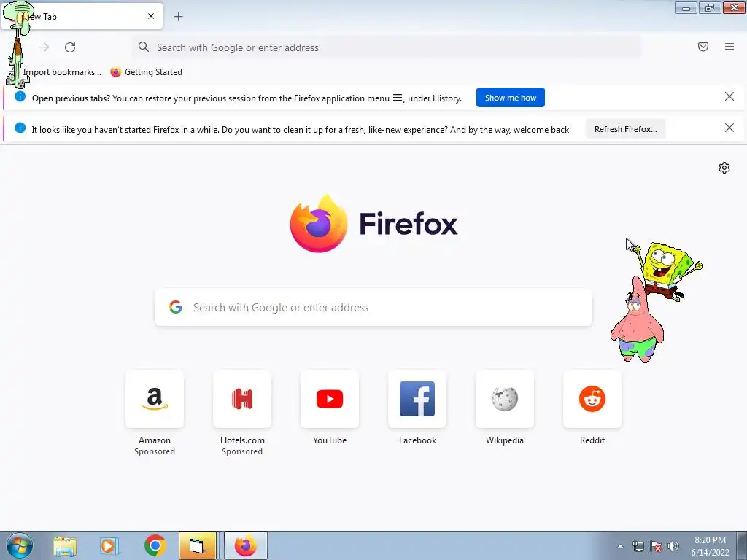Open the Action Center flag icon

point(656,546)
